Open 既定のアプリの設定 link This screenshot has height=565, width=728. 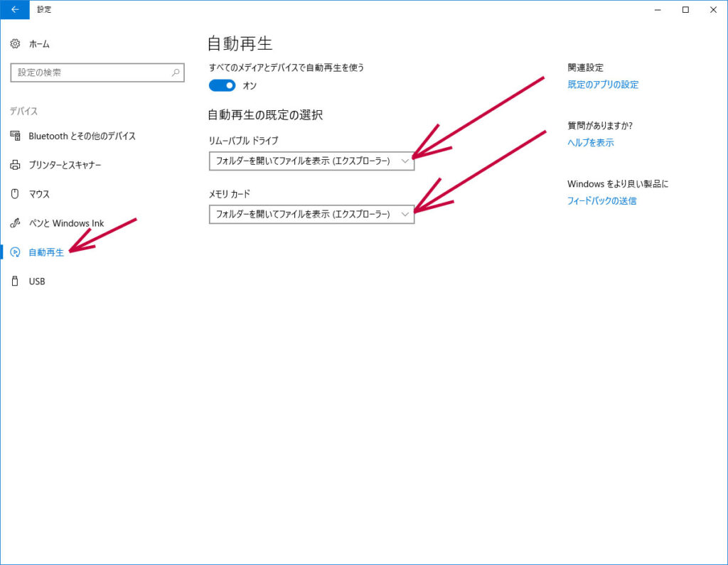(x=603, y=85)
